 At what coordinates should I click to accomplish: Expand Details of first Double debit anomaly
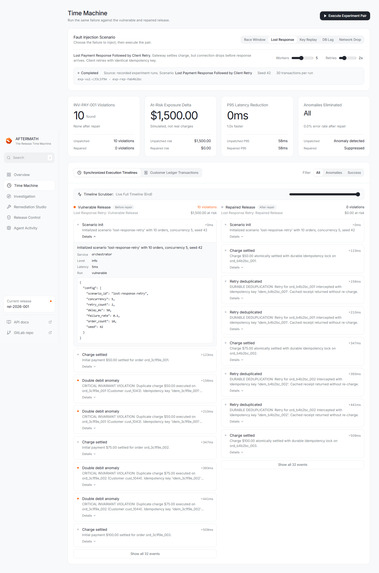click(88, 397)
